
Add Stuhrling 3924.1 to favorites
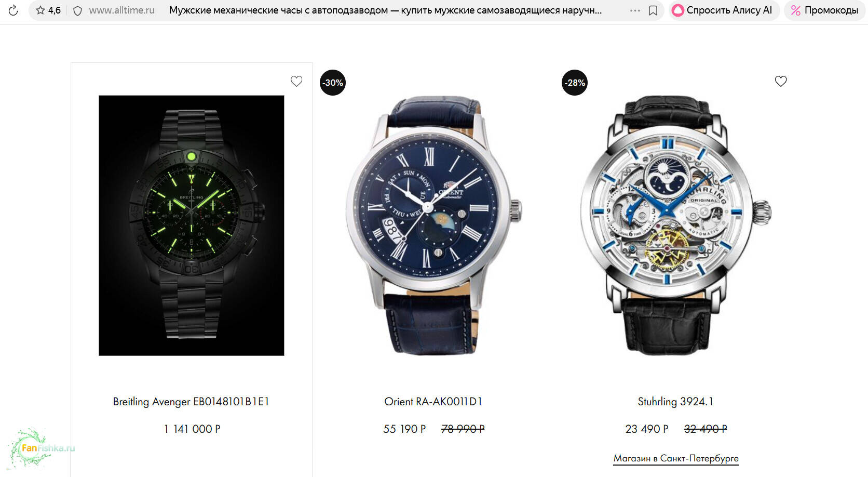[x=781, y=81]
